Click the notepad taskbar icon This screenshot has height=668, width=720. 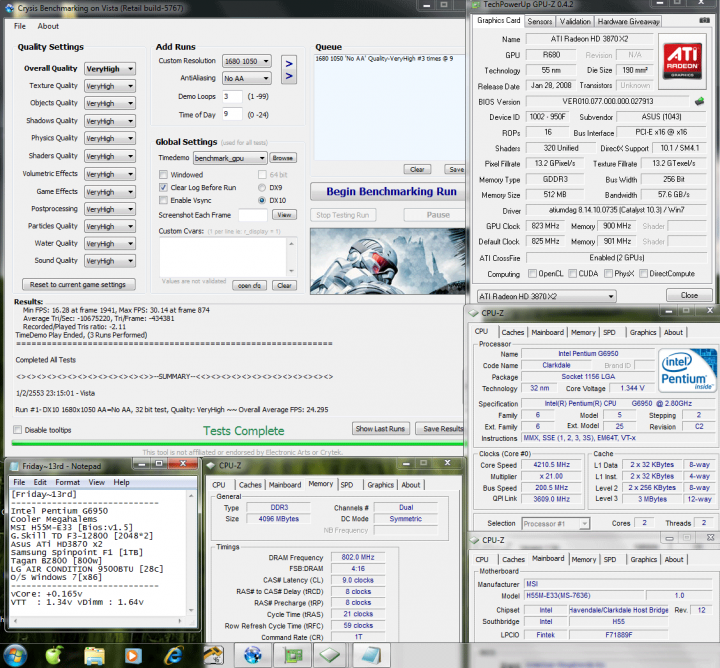371,655
